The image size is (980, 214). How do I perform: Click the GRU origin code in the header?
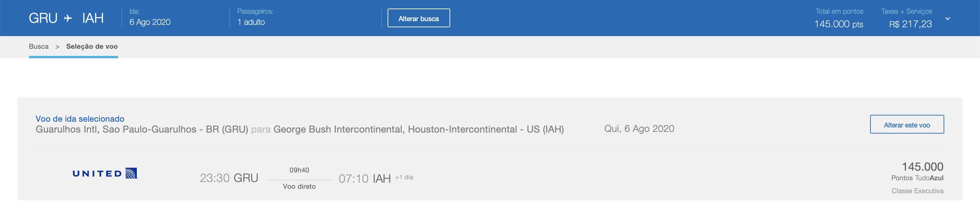[43, 18]
